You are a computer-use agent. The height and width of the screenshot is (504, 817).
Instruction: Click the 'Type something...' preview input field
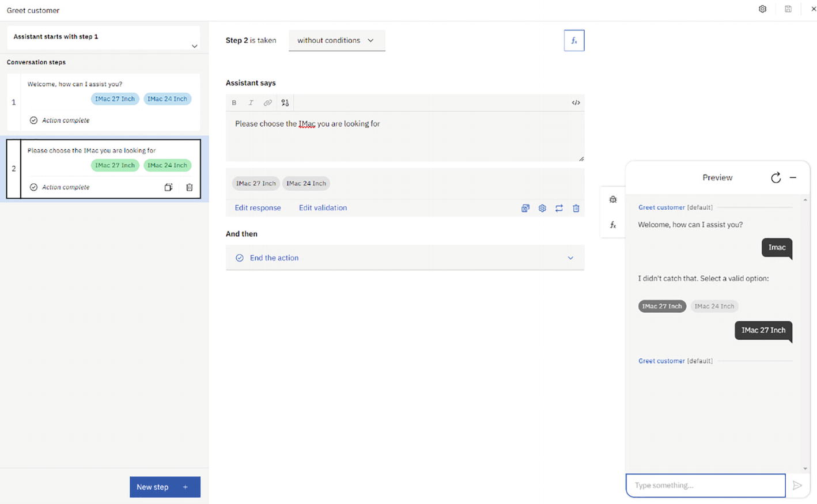coord(705,485)
